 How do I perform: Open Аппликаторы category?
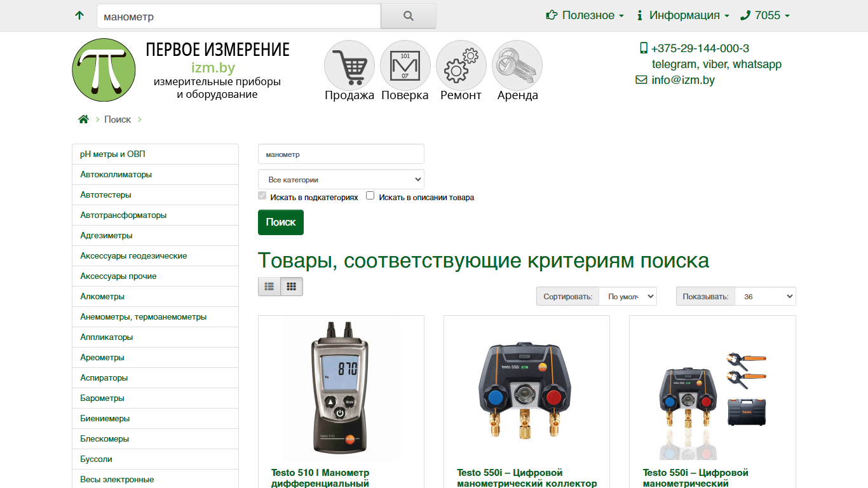click(155, 337)
